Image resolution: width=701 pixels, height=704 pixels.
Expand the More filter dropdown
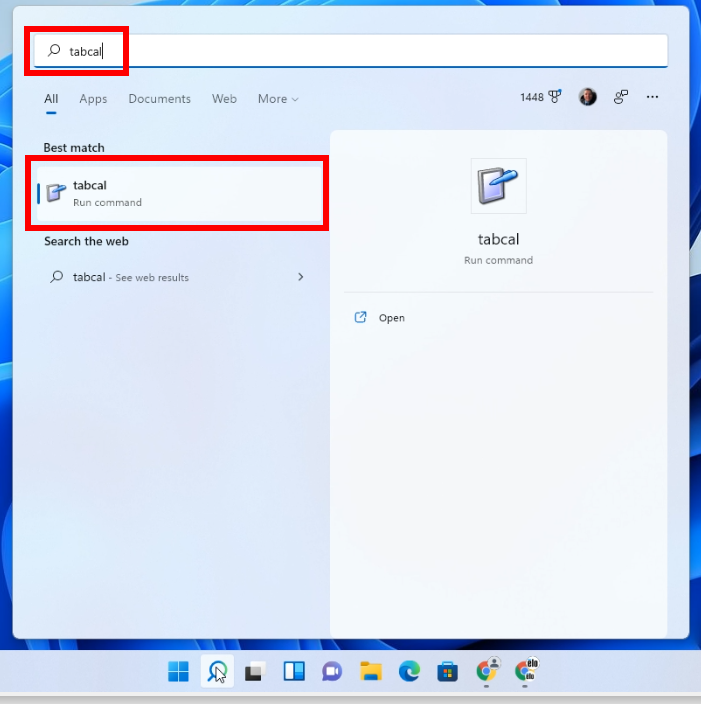click(278, 99)
